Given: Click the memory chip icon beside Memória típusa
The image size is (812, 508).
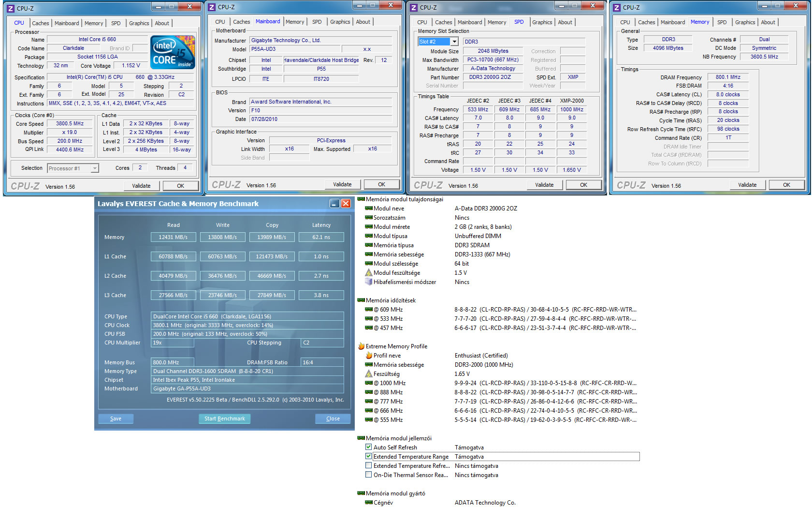Looking at the screenshot, I should point(369,245).
